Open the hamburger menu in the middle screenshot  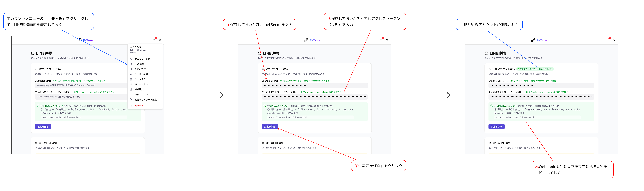243,40
